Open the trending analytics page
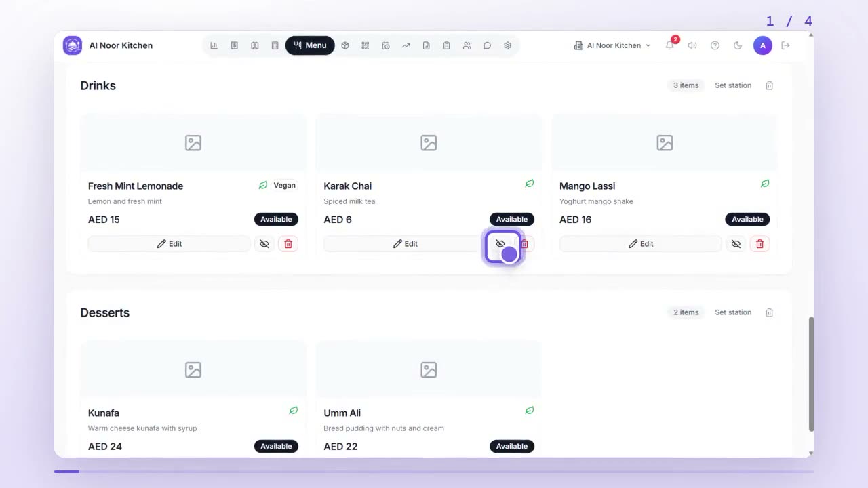 coord(406,45)
